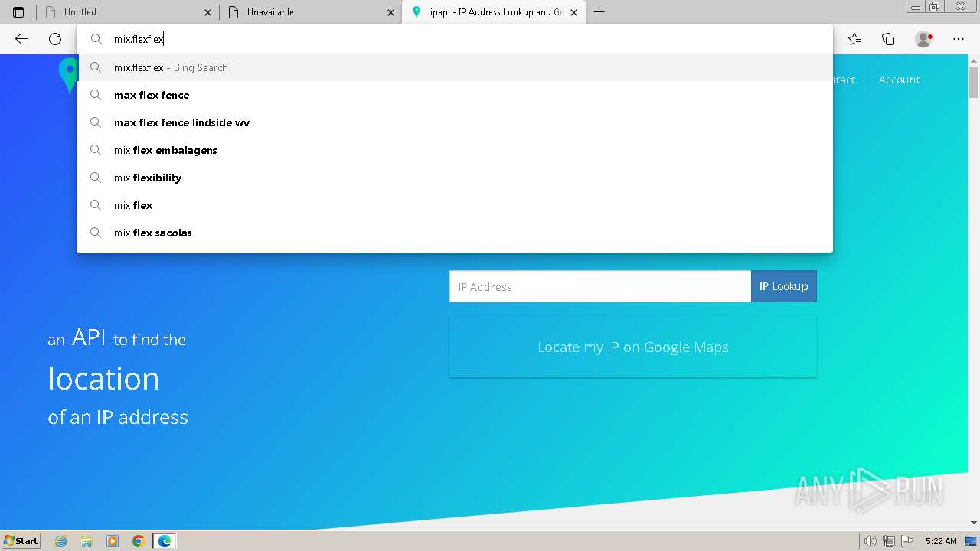Select the plain 'mix flex' suggestion
This screenshot has width=980, height=551.
(455, 205)
